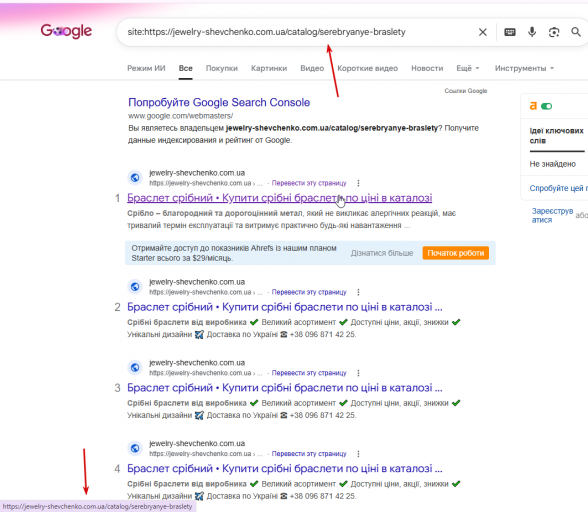
Task: Select Ідеї ключових слів tab
Action: (x=556, y=136)
